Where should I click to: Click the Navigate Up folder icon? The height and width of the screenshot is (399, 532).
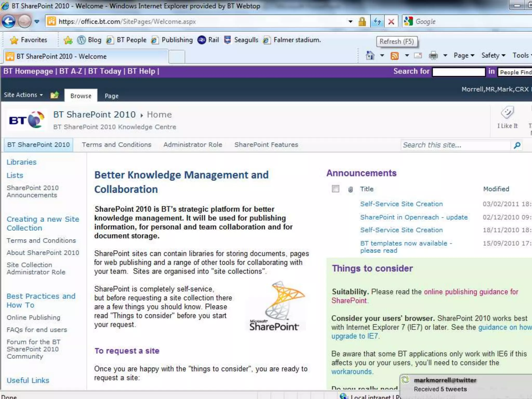[55, 95]
